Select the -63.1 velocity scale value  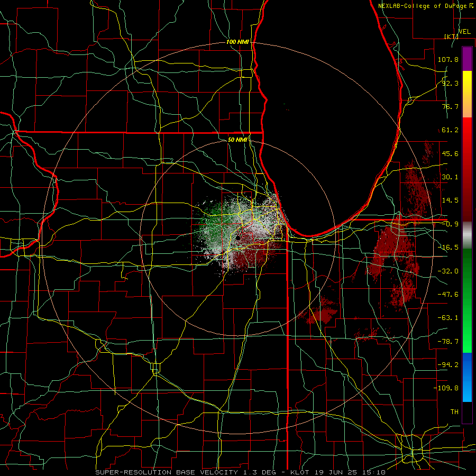tap(448, 318)
